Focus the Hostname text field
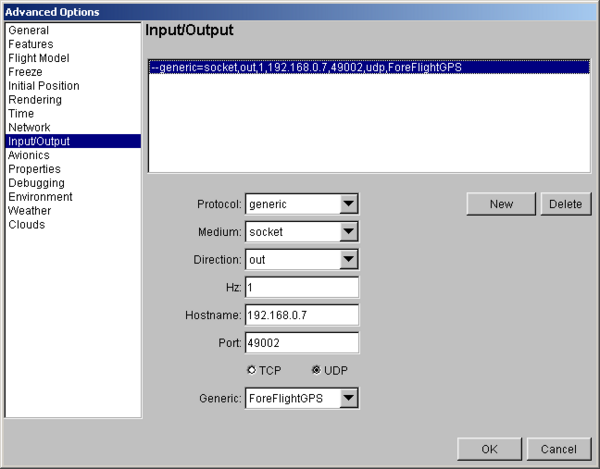This screenshot has height=469, width=600. coord(301,315)
